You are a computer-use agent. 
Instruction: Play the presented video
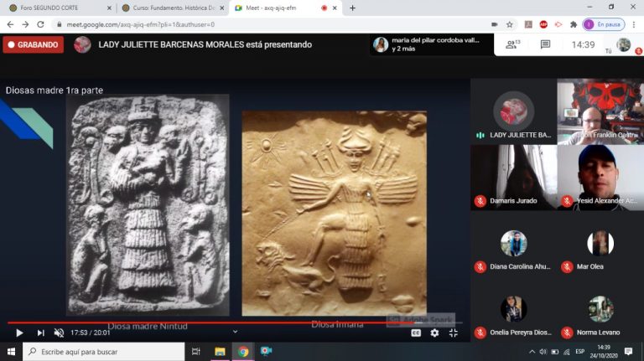click(x=19, y=333)
